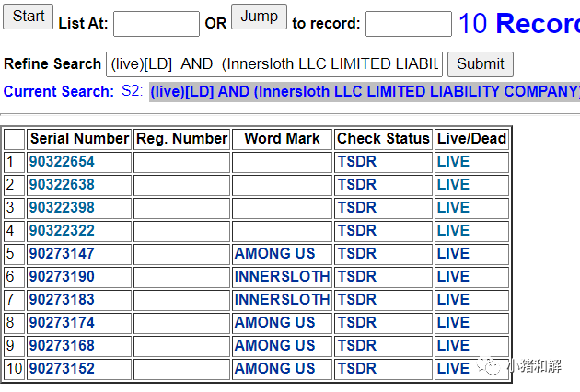Open INNERSLOTH word mark in row 7
The height and width of the screenshot is (392, 580).
[283, 299]
